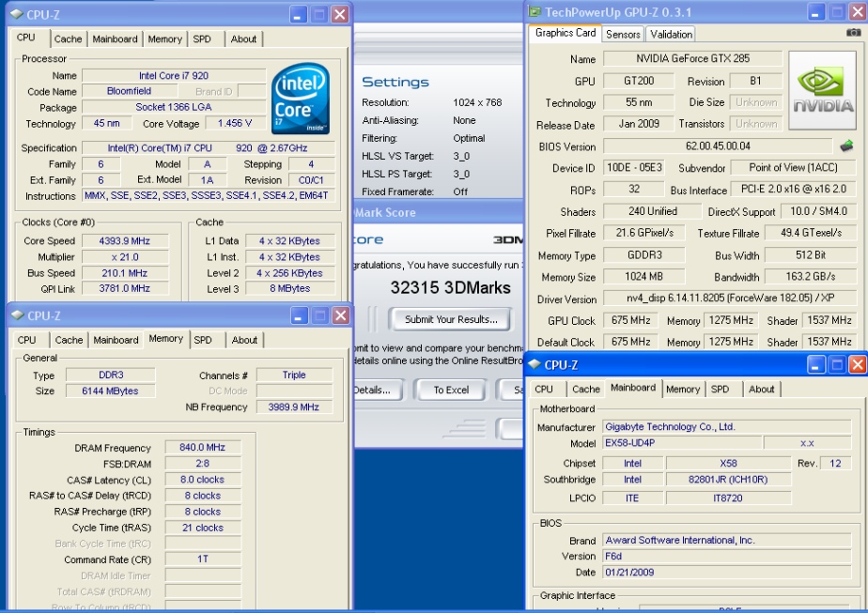Screen dimensions: 868x613
Task: Open Memory tab in top CPU-Z window
Action: [x=165, y=38]
